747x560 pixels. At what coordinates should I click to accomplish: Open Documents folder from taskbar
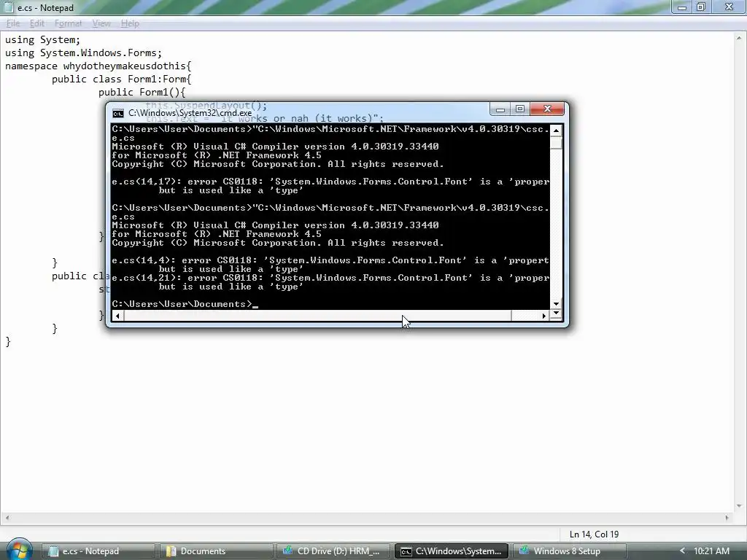click(216, 551)
